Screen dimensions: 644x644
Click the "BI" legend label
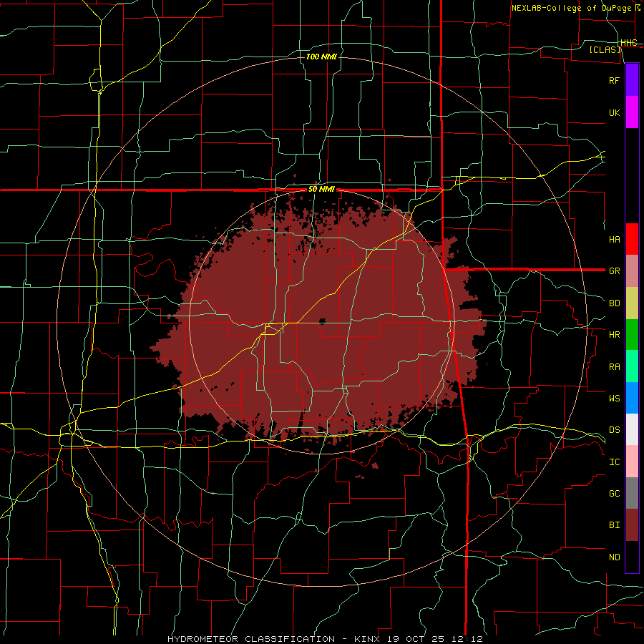(615, 525)
